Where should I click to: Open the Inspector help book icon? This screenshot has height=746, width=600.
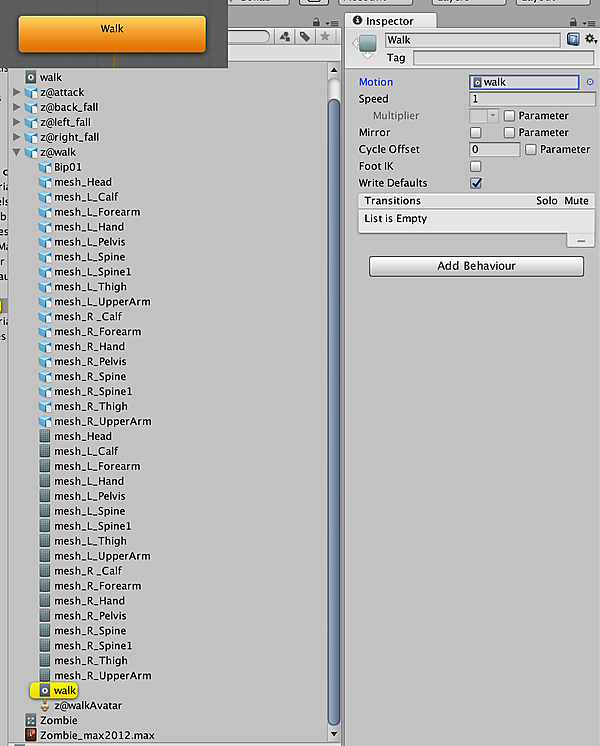(573, 39)
